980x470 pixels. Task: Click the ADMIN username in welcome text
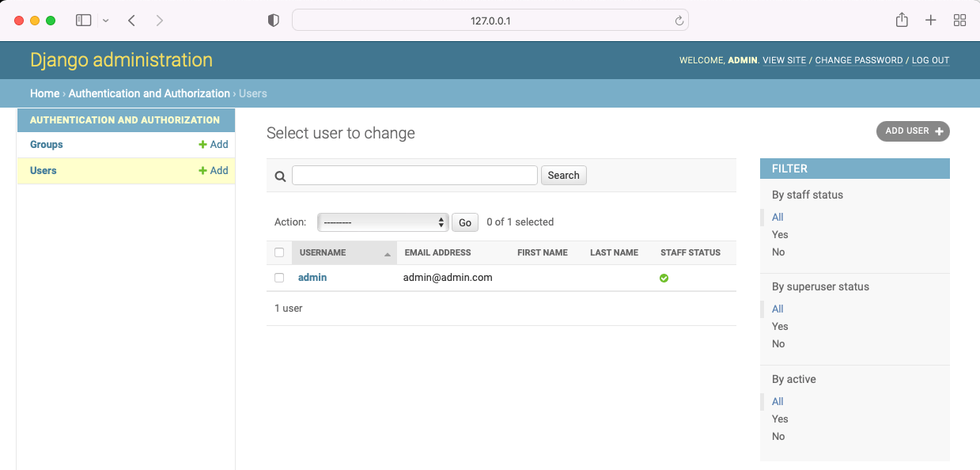coord(743,60)
